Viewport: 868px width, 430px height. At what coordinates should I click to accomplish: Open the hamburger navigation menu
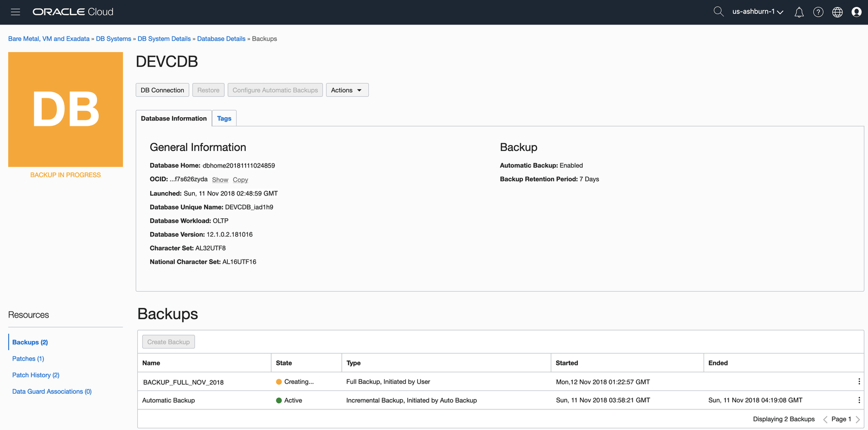pyautogui.click(x=15, y=12)
